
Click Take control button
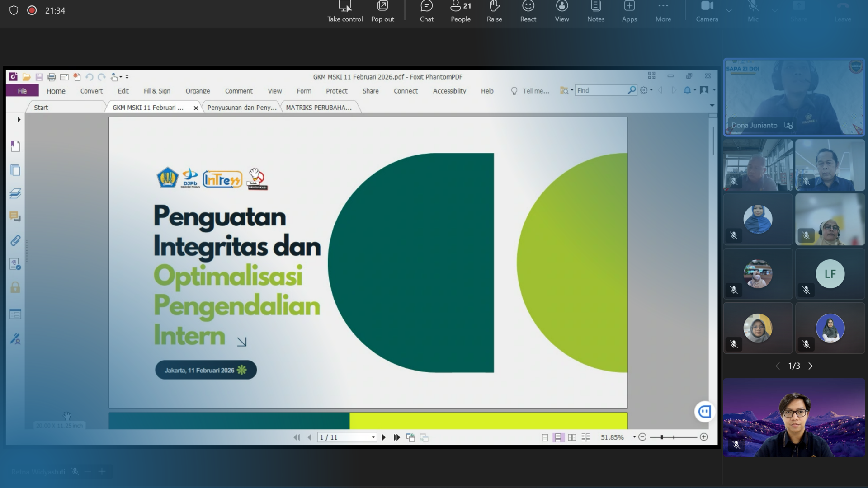(345, 11)
